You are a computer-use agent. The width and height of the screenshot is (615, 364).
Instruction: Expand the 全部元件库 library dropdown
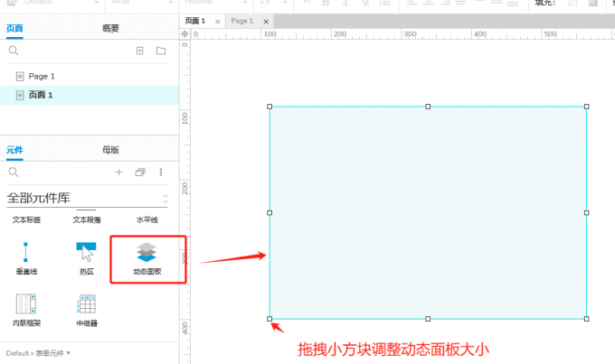point(87,198)
